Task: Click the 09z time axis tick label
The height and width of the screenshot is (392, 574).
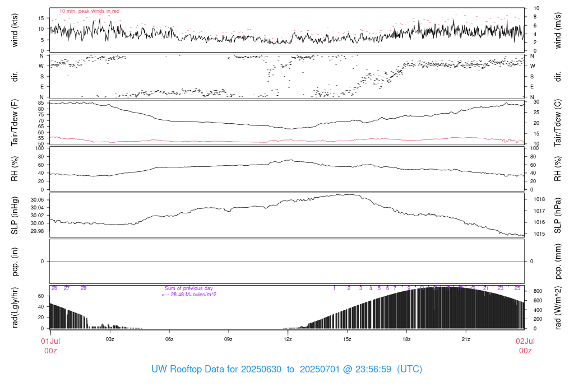Action: pyautogui.click(x=228, y=339)
